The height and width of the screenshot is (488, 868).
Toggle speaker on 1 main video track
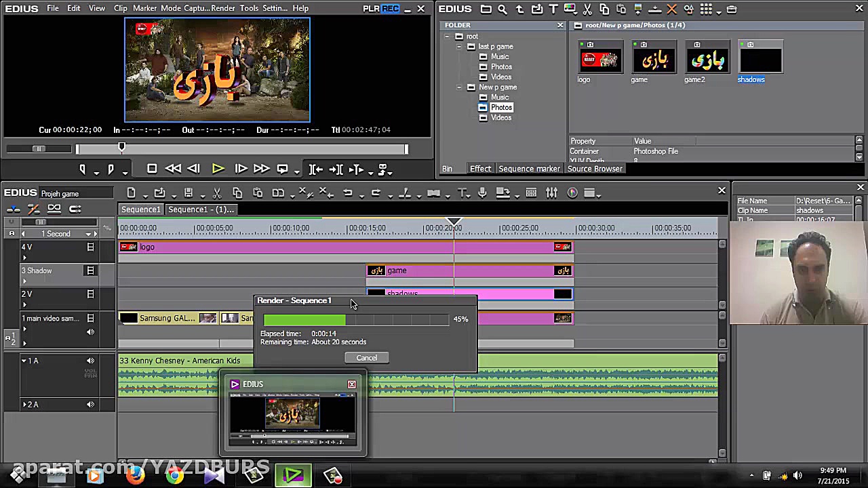[90, 331]
